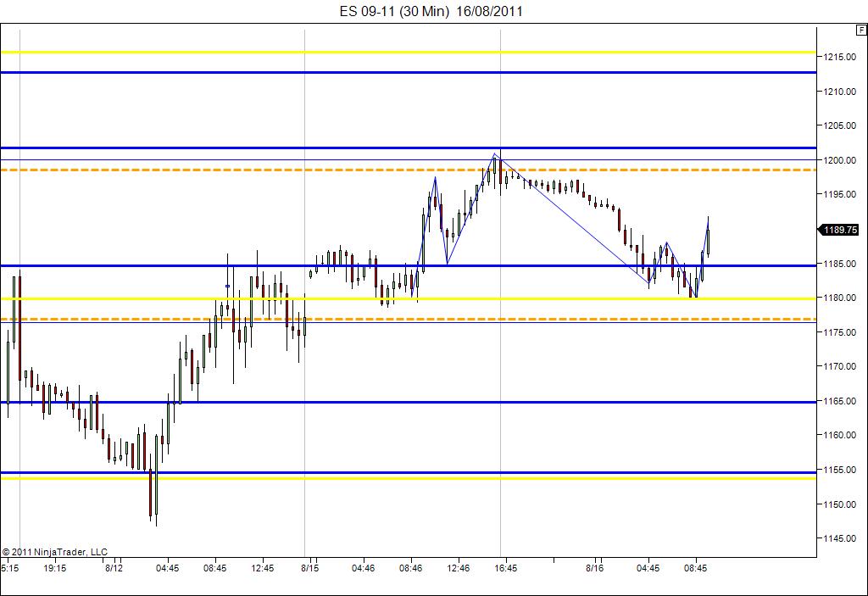This screenshot has width=868, height=596.
Task: Click the 1160.00 price axis label
Action: coord(839,436)
